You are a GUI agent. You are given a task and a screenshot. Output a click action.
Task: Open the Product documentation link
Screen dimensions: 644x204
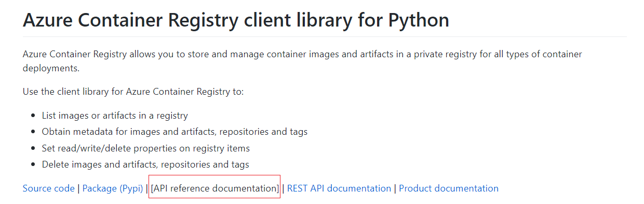point(449,188)
